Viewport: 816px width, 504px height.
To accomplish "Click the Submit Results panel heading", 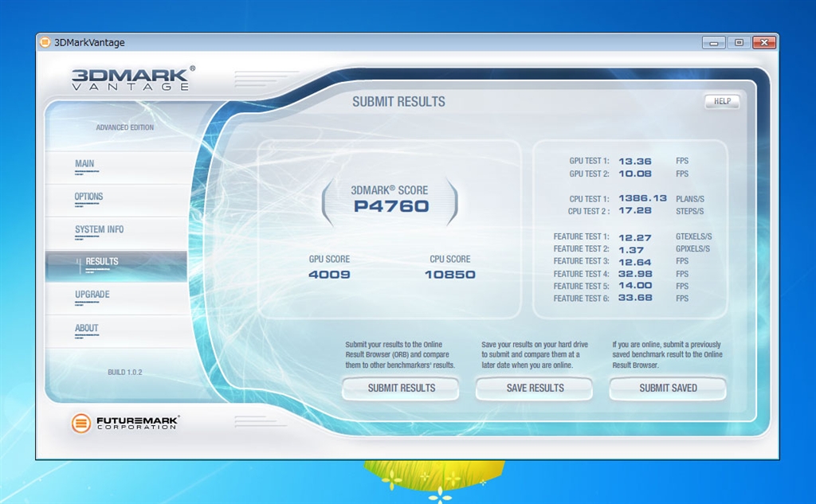I will click(x=398, y=101).
